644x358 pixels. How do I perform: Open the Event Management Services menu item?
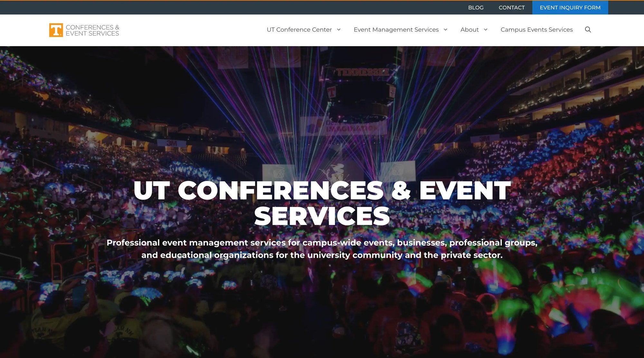(x=396, y=30)
